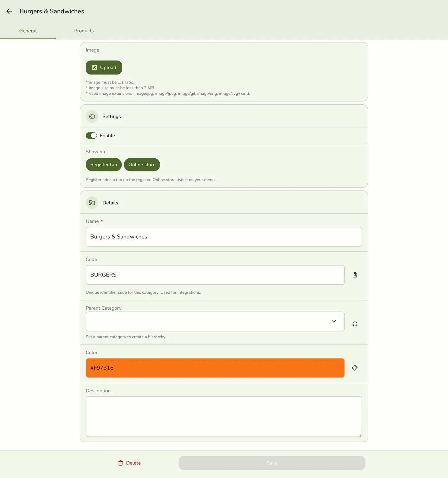Click 'Image size must be less than 2 MB' note

click(x=120, y=88)
